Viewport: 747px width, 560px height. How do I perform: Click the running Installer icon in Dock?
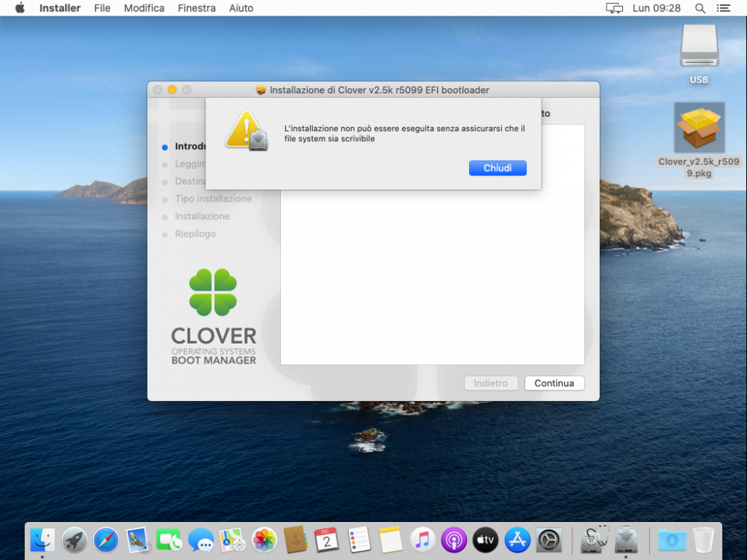point(626,540)
